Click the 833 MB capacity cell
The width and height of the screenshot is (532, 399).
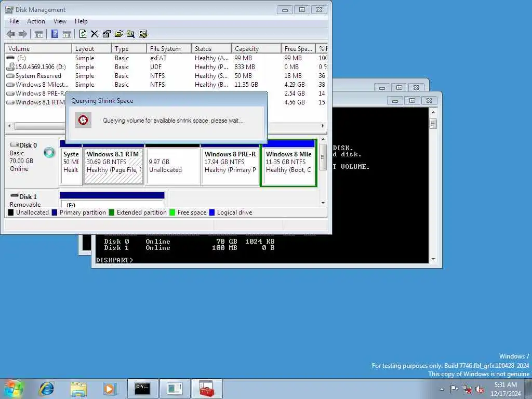pyautogui.click(x=245, y=67)
